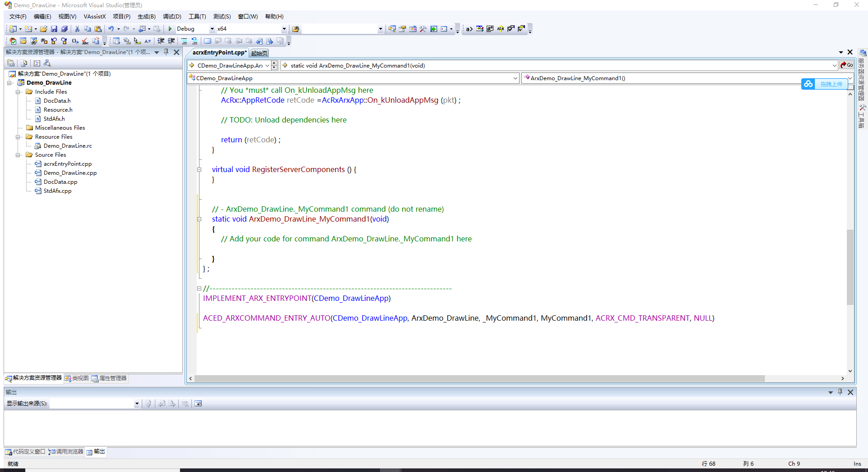
Task: Close the acrxEntryPoint.cpp document tab
Action: (x=850, y=52)
